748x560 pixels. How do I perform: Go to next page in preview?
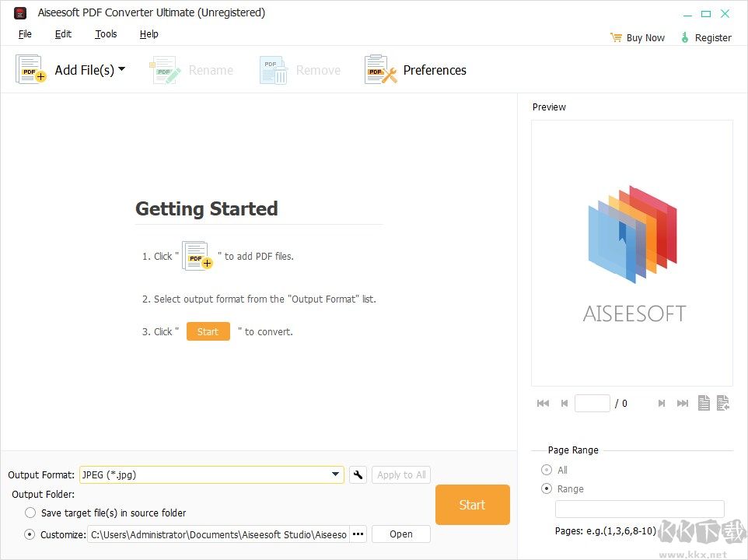(x=662, y=403)
